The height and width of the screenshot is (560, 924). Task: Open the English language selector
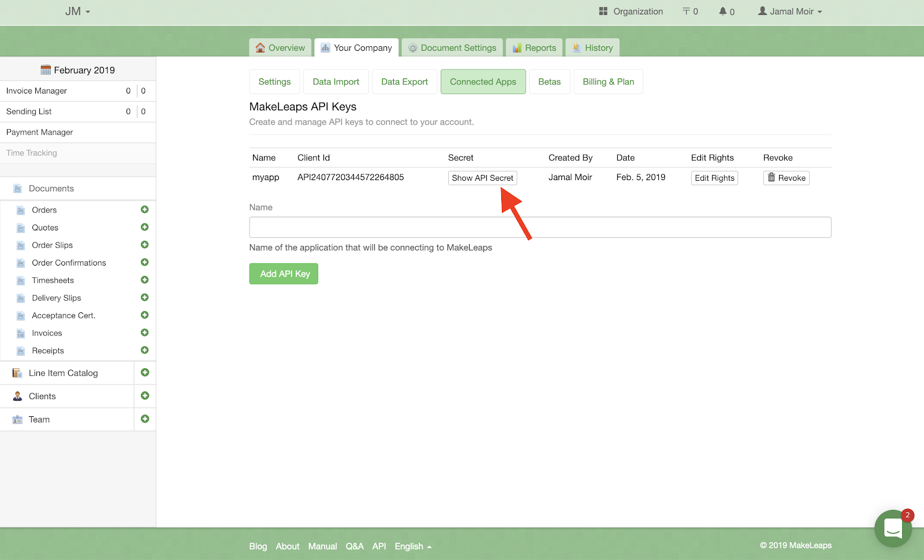click(413, 546)
